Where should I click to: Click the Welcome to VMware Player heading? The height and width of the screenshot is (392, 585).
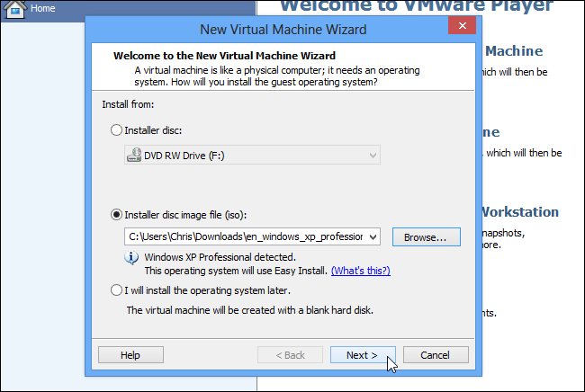point(417,5)
